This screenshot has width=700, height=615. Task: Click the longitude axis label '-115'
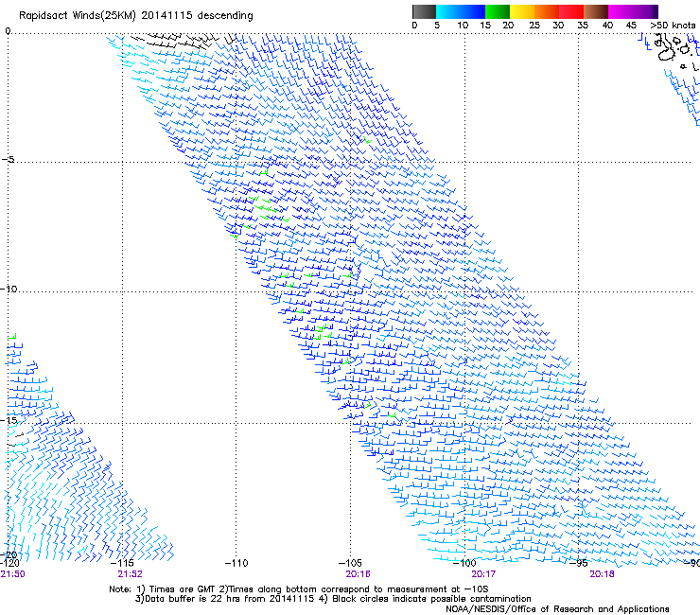pos(123,563)
